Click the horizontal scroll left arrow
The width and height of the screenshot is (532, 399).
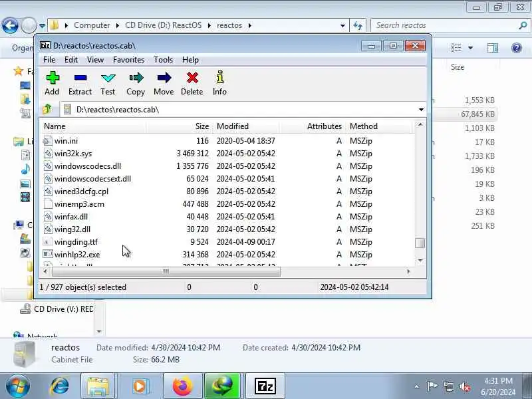pos(45,271)
